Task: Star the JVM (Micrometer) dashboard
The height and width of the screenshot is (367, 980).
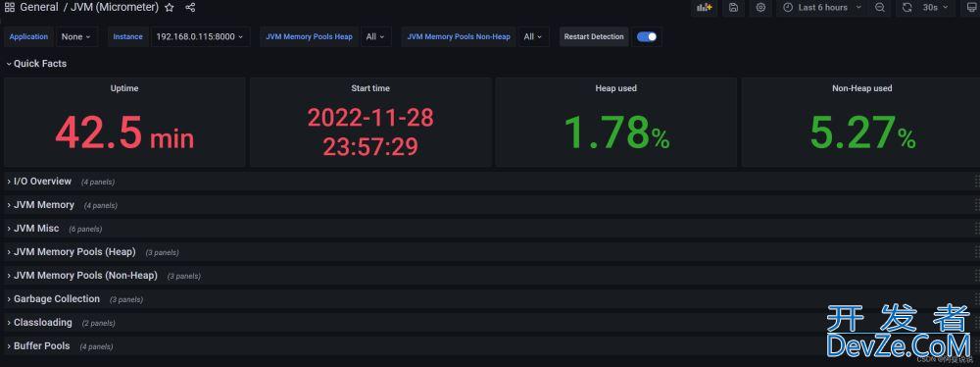Action: point(170,8)
